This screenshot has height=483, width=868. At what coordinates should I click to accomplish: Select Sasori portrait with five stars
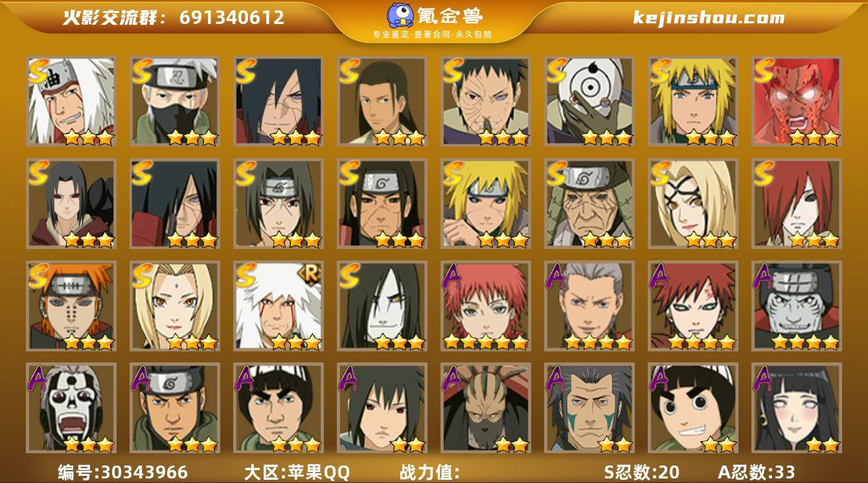pos(485,306)
